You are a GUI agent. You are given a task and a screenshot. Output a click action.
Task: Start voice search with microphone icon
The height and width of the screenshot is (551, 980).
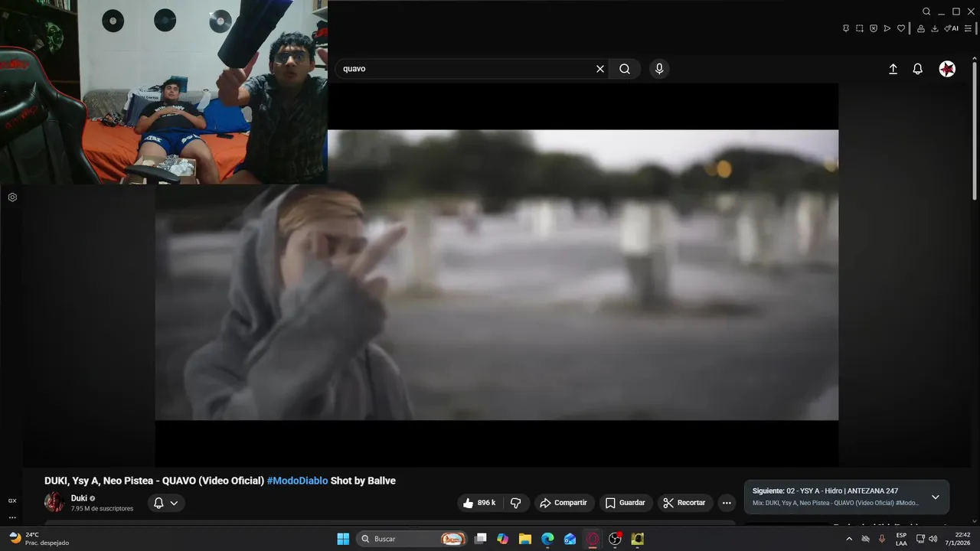coord(659,69)
